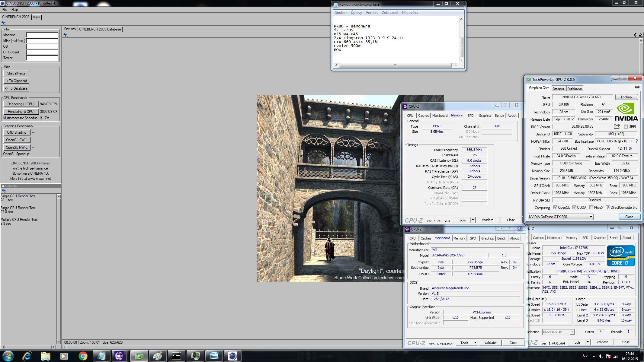Click the pin icon under CINEBENCH 2003 tab

(x=4, y=23)
